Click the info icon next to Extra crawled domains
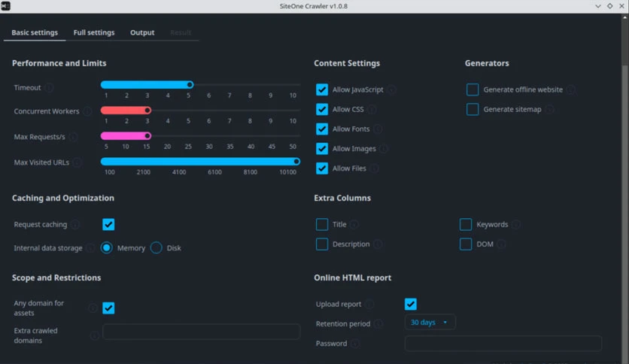The width and height of the screenshot is (629, 364). [95, 335]
